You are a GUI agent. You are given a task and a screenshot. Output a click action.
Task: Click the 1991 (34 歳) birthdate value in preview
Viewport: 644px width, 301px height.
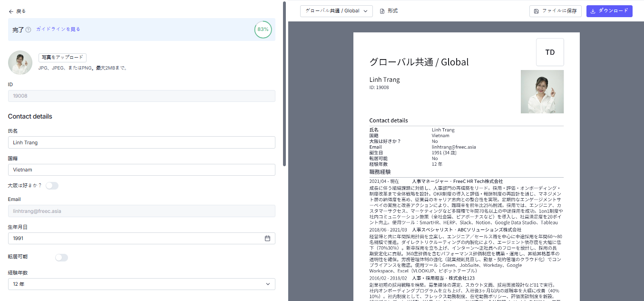[444, 153]
